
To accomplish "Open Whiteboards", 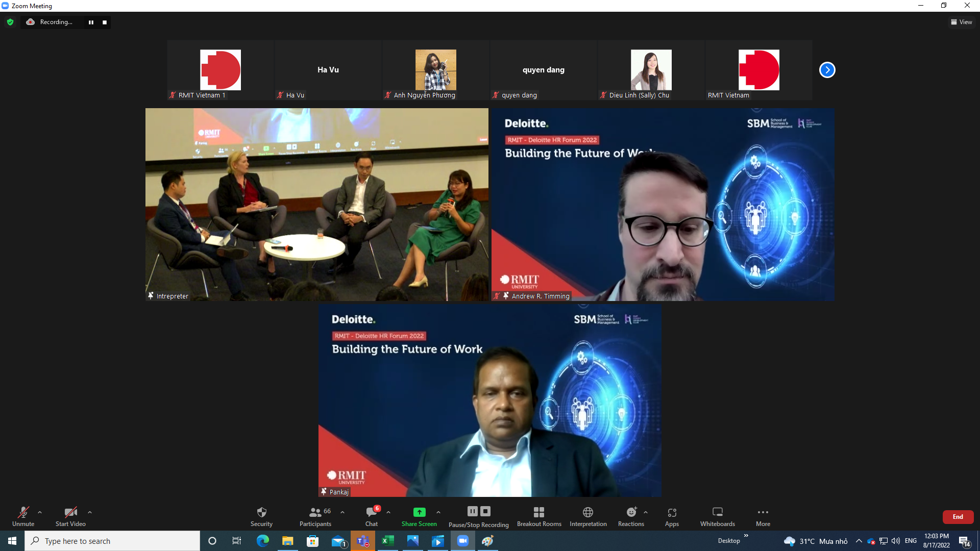I will tap(718, 516).
